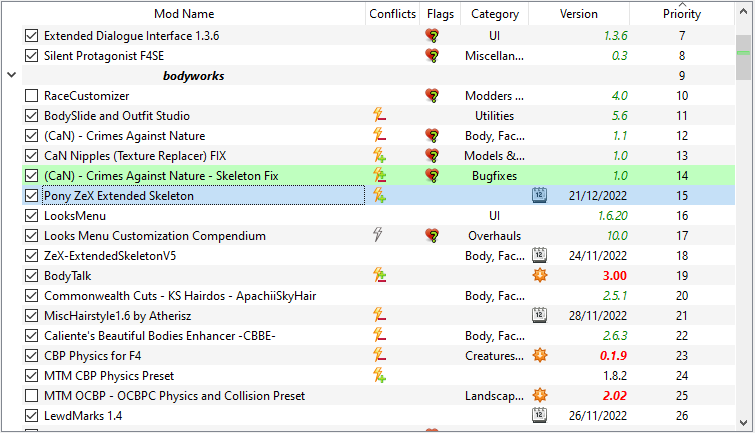This screenshot has height=433, width=755.
Task: Click the version 1.6.20 of LooksMenu
Action: (x=612, y=216)
